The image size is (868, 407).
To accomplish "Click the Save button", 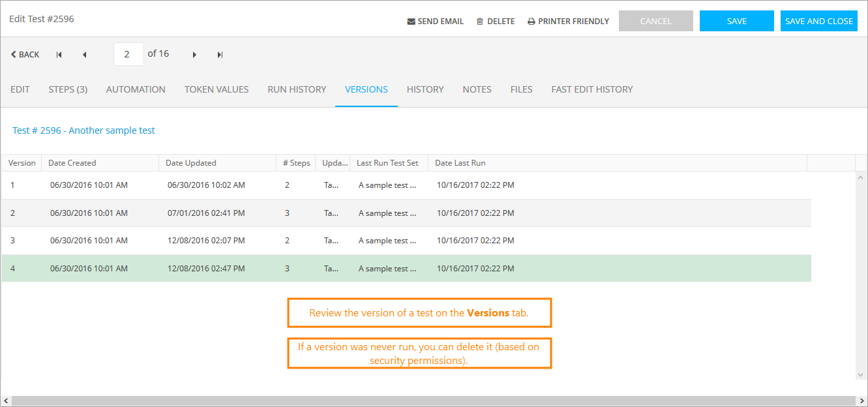I will [x=736, y=21].
